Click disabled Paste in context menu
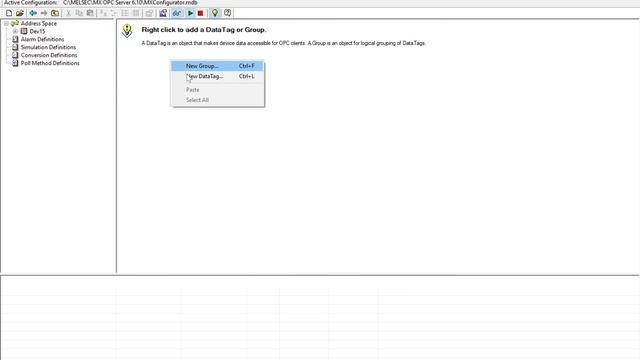This screenshot has height=360, width=640. pyautogui.click(x=217, y=89)
